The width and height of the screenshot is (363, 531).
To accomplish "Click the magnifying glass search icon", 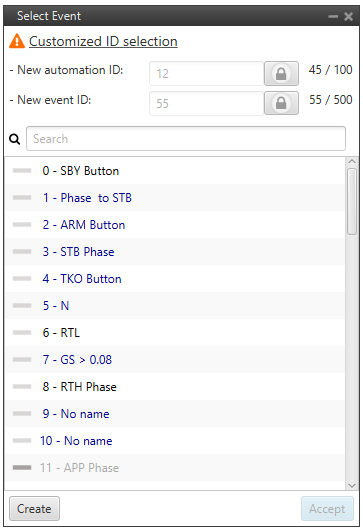I will tap(15, 139).
